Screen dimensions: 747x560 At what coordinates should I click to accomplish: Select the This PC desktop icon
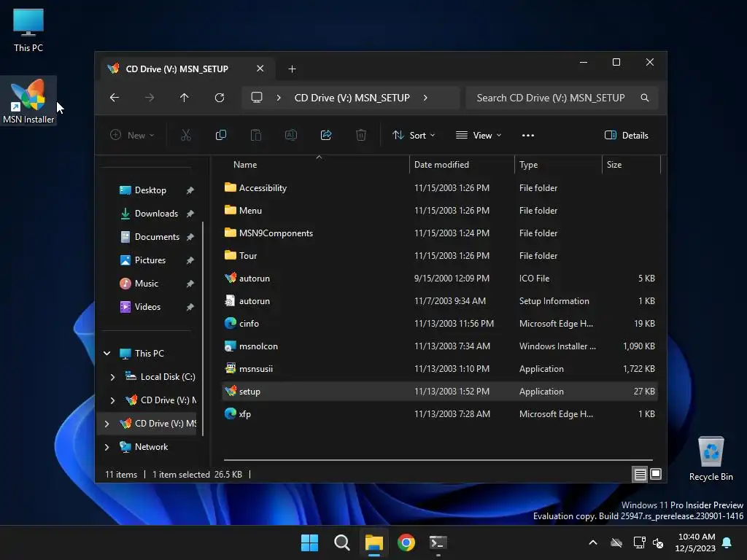coord(28,30)
